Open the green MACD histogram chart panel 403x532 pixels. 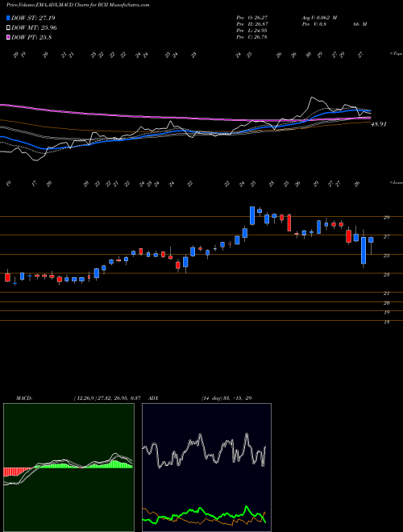69,468
